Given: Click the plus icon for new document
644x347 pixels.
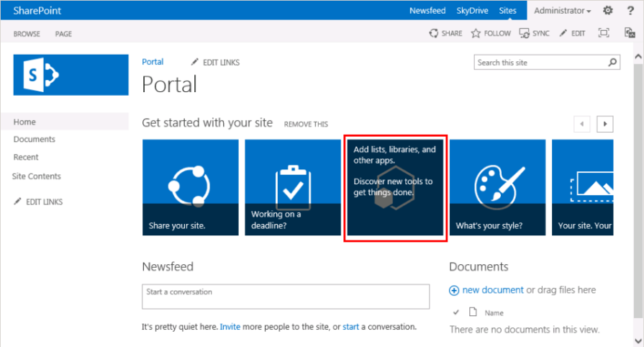Looking at the screenshot, I should coord(454,290).
